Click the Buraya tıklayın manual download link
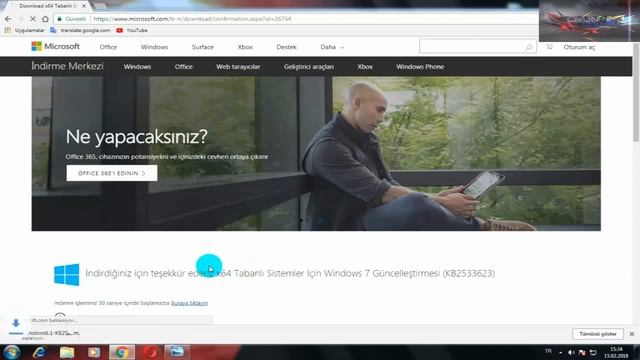This screenshot has width=640, height=360. (189, 303)
